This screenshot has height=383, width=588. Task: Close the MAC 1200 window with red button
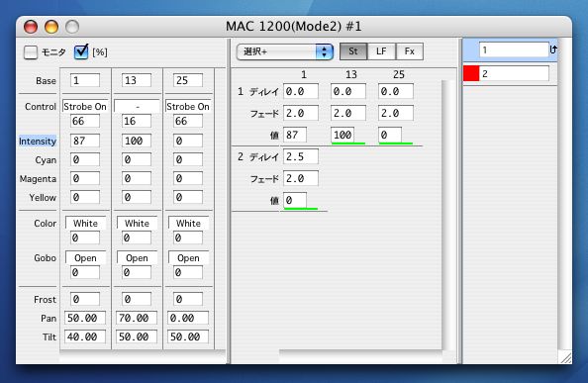[31, 27]
